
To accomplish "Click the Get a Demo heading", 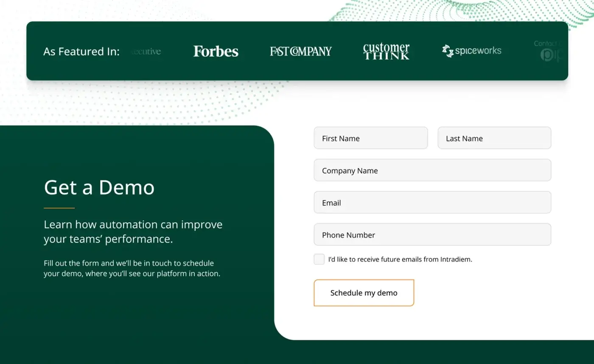I will tap(99, 188).
